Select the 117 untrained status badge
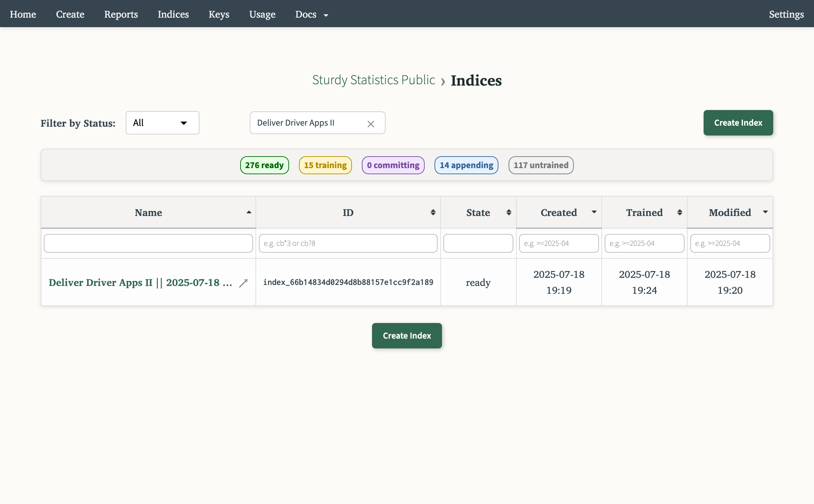Screen dimensions: 814x504 541,165
